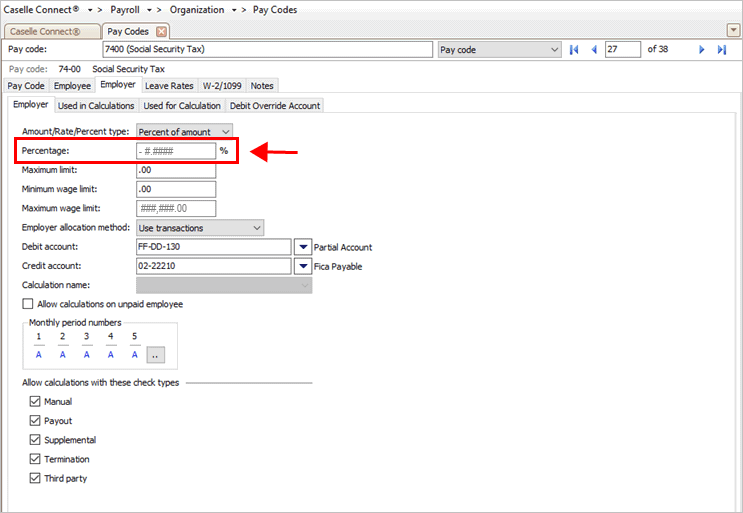Viewport: 743px width, 513px height.
Task: Switch to the Caselle Connect window tab
Action: (x=51, y=32)
